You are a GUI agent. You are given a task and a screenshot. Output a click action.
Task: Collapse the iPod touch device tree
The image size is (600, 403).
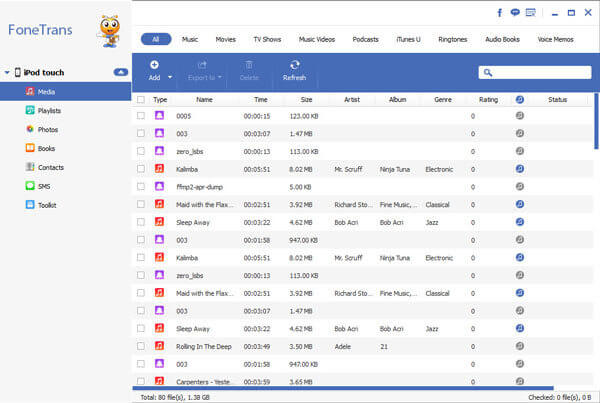pyautogui.click(x=7, y=73)
